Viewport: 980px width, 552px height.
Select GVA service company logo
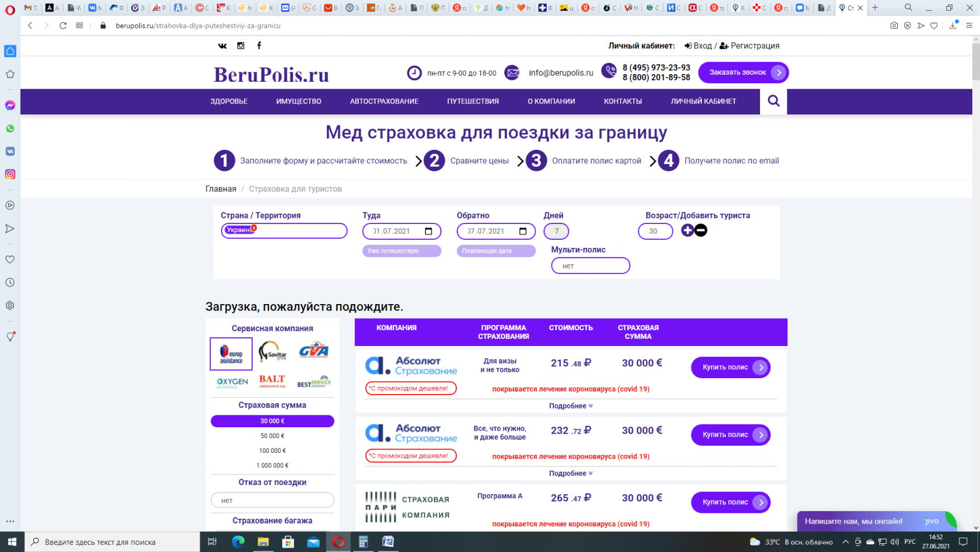pos(314,350)
